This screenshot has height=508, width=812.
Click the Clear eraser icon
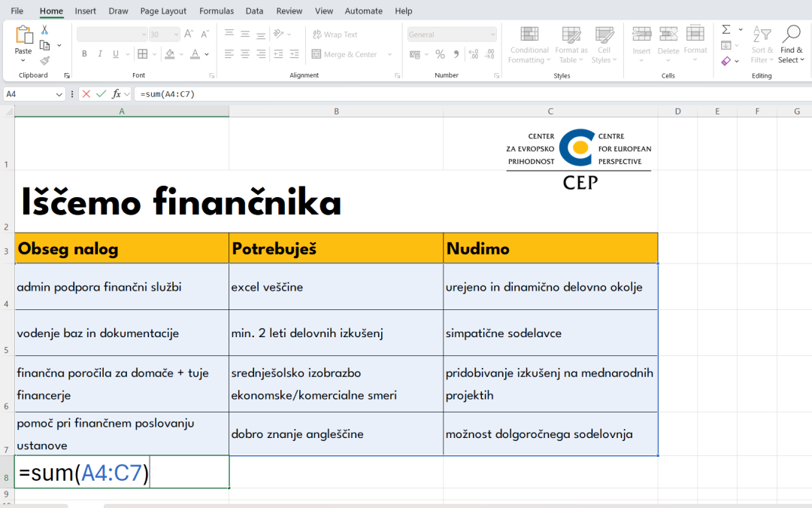[x=726, y=61]
